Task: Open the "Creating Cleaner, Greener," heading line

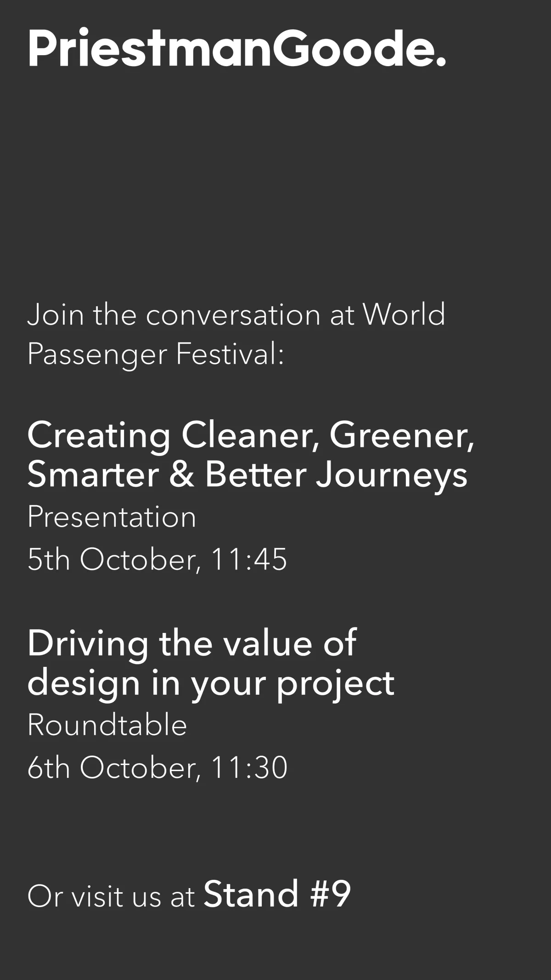Action: (x=250, y=435)
